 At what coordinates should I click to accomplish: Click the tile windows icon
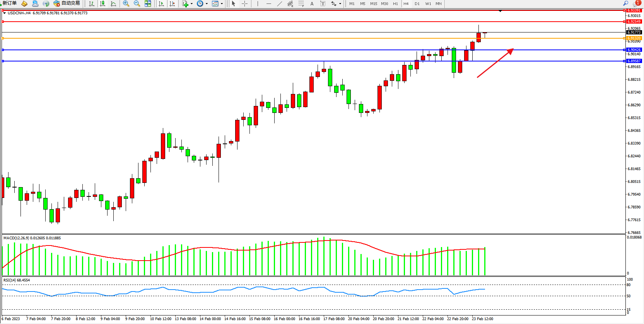[148, 3]
